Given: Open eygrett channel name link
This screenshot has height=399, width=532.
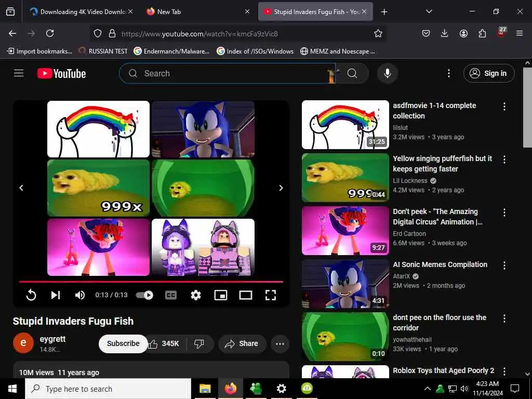Looking at the screenshot, I should pos(52,339).
